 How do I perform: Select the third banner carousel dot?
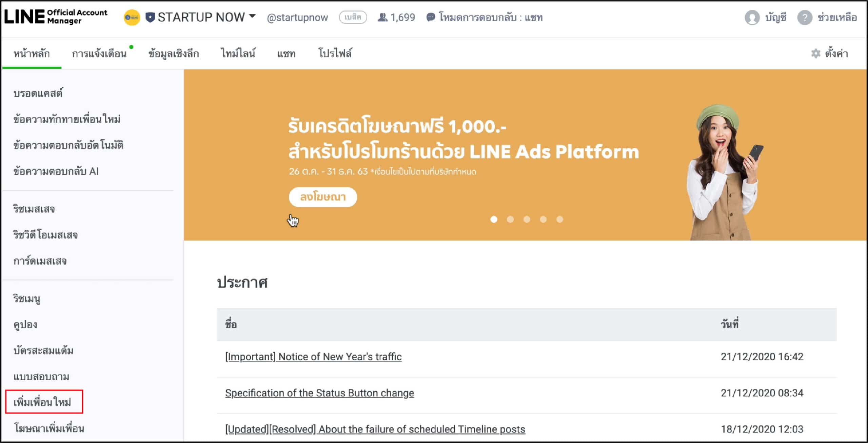click(x=527, y=219)
